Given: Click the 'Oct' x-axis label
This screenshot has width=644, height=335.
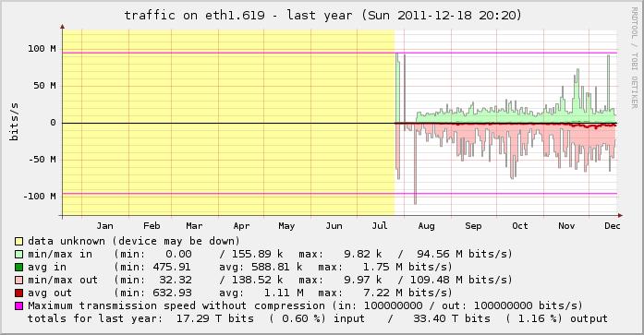Looking at the screenshot, I should pos(520,226).
